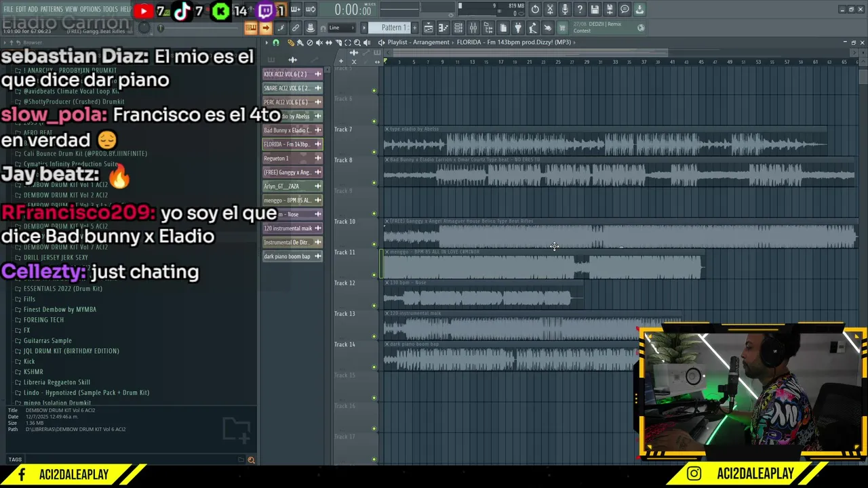Click the browser search magnifier icon

[251, 460]
